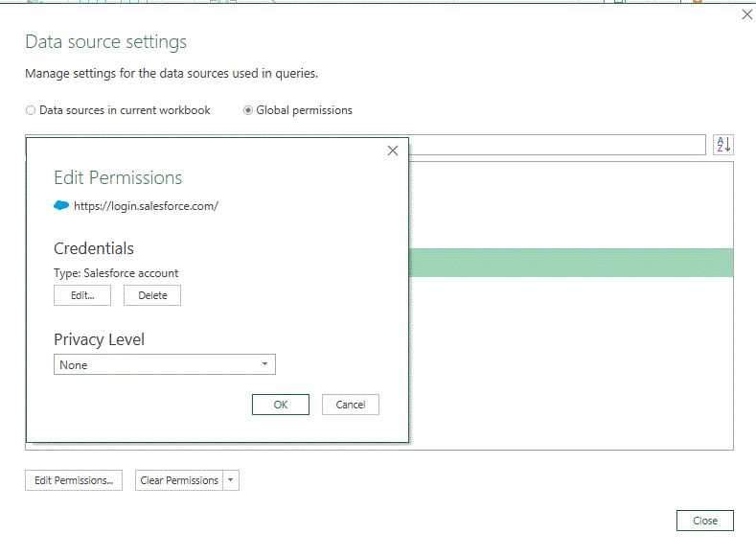Close the Edit Permissions dialog
Image resolution: width=756 pixels, height=557 pixels.
coord(393,151)
